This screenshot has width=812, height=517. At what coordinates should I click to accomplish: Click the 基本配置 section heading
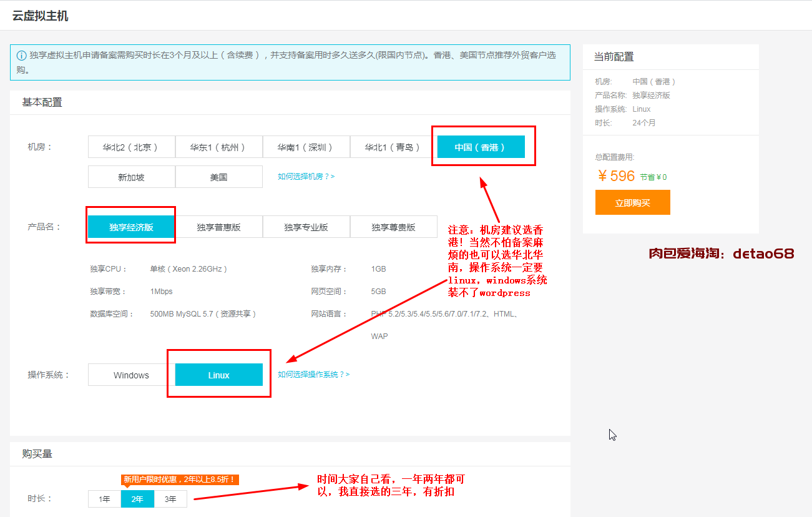coord(42,102)
